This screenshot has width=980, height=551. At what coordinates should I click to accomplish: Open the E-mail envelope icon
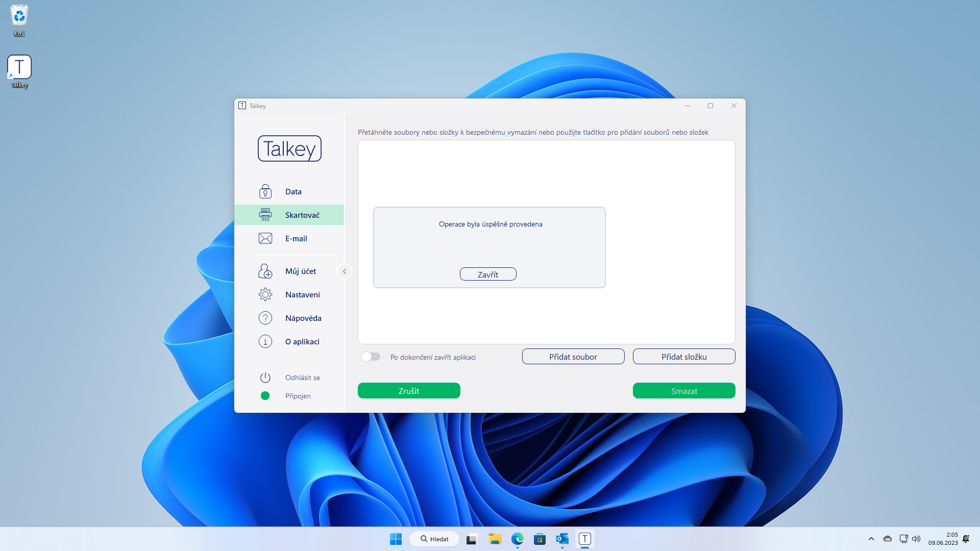pos(265,238)
